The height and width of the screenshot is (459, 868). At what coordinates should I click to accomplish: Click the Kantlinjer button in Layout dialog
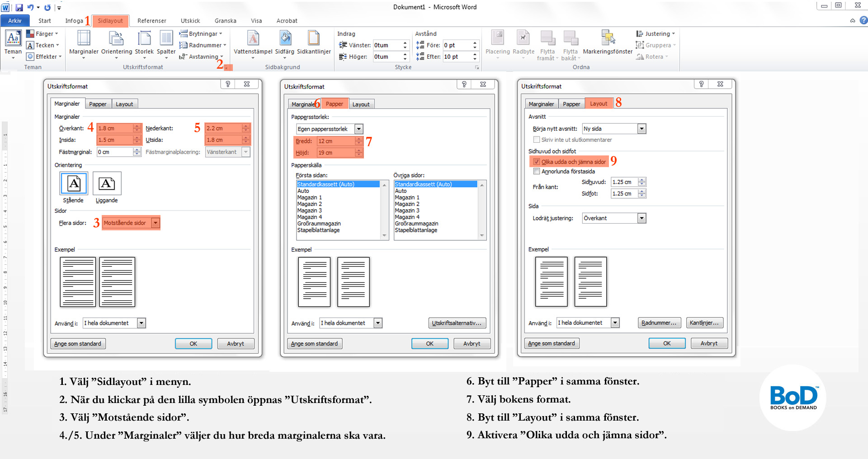pyautogui.click(x=704, y=323)
